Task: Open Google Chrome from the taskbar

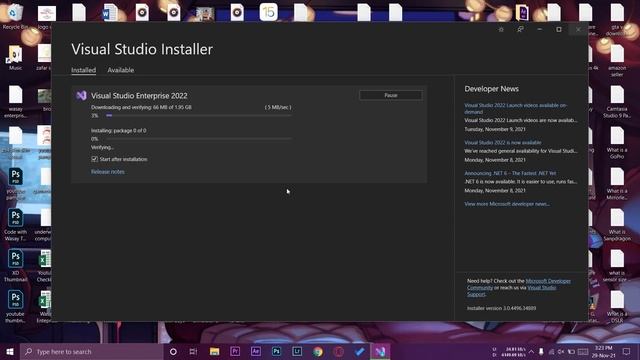Action: point(318,351)
